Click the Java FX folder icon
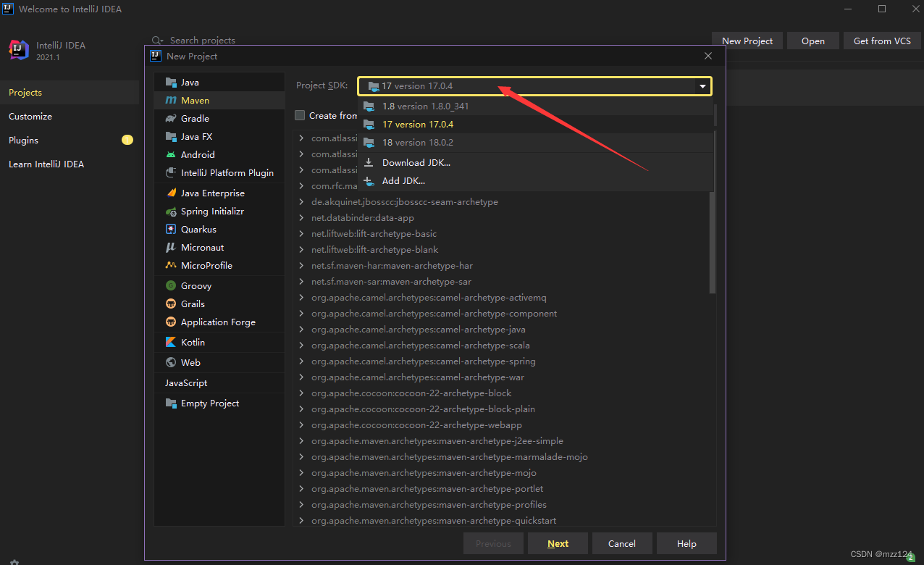924x565 pixels. pos(171,136)
